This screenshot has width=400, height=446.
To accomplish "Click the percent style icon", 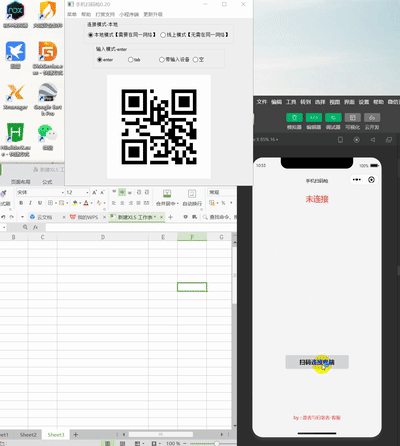I will 223,203.
